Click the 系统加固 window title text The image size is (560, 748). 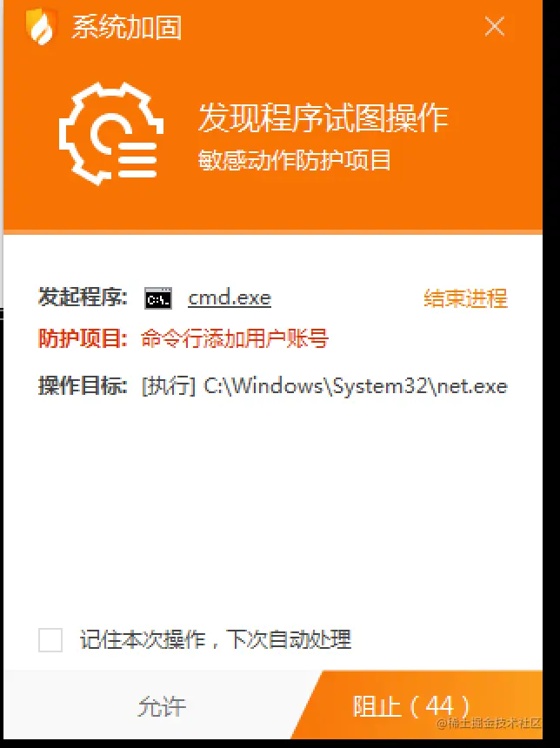coord(126,27)
